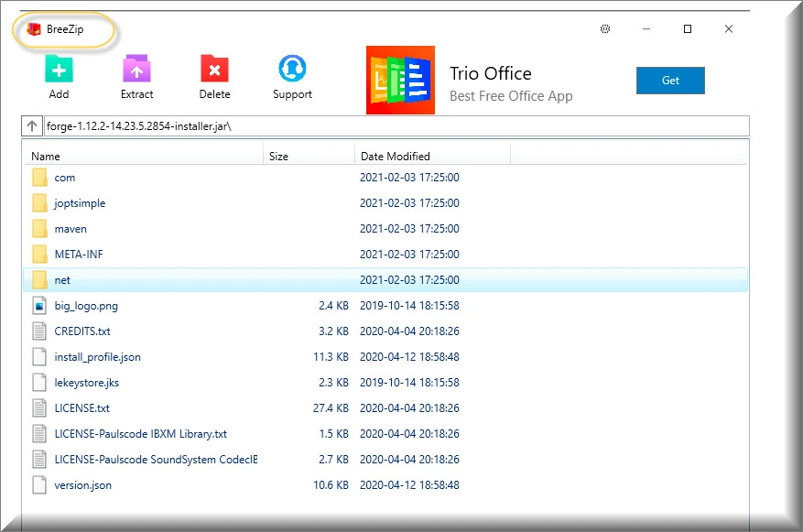Sort by the Name column header
This screenshot has height=532, width=803.
[144, 157]
